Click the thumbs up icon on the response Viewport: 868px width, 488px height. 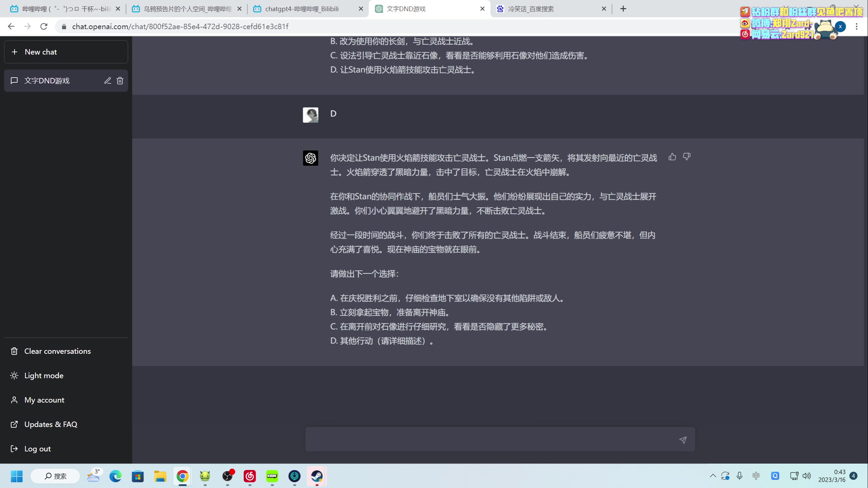[672, 157]
